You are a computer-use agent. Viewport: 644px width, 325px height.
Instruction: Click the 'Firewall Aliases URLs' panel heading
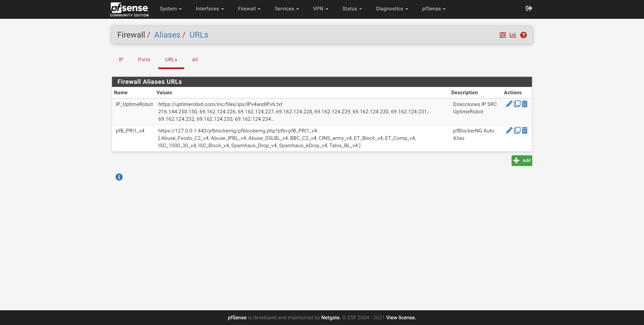(x=150, y=82)
